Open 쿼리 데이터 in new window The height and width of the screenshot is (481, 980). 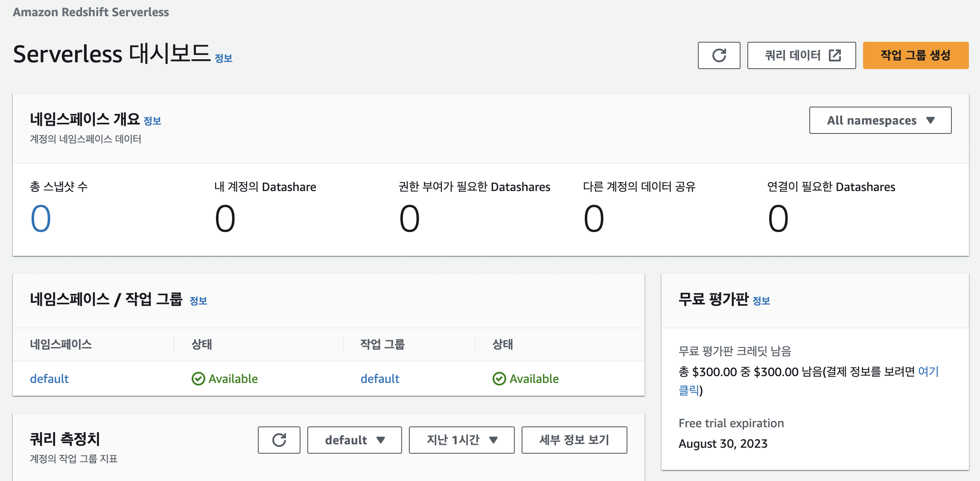801,55
